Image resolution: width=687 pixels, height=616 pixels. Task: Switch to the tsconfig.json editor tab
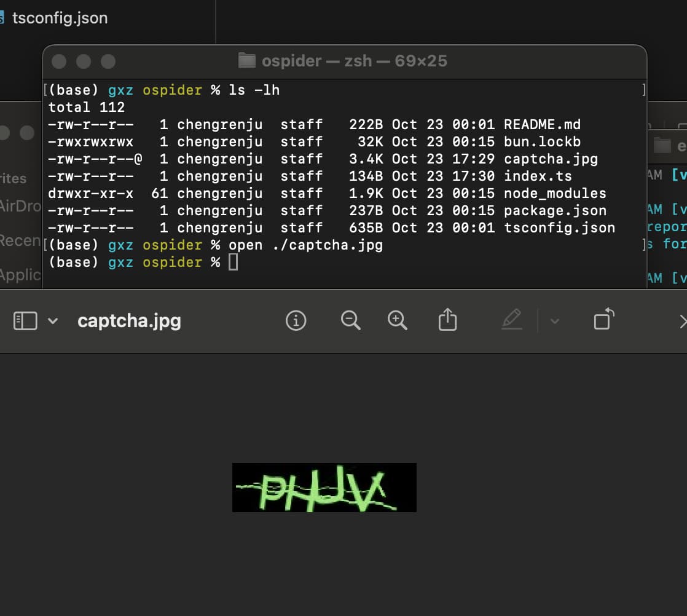click(59, 18)
